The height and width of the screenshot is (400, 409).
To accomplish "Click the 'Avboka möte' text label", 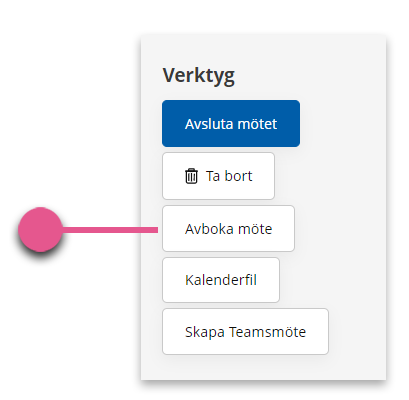I will pyautogui.click(x=228, y=229).
